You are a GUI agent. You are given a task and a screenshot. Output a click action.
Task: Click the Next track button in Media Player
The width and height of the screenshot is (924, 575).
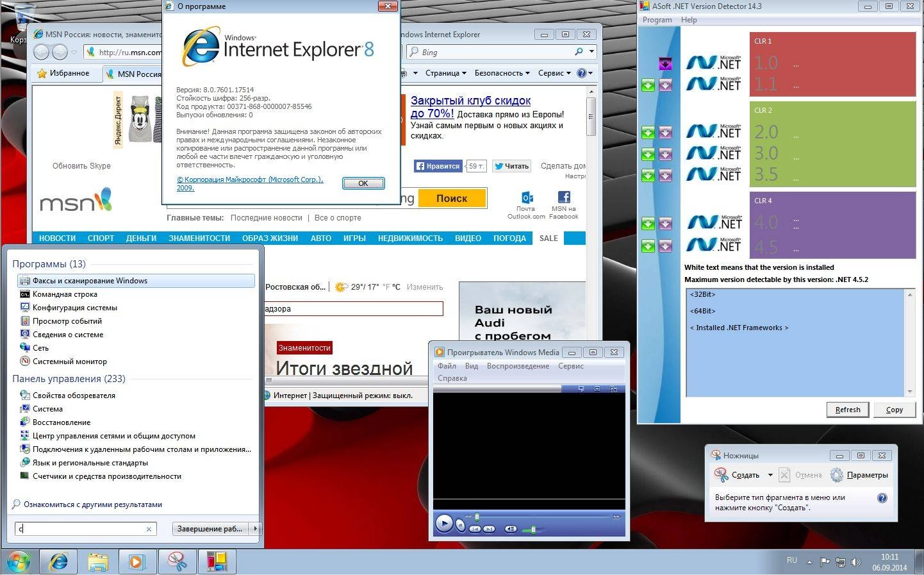coord(489,529)
